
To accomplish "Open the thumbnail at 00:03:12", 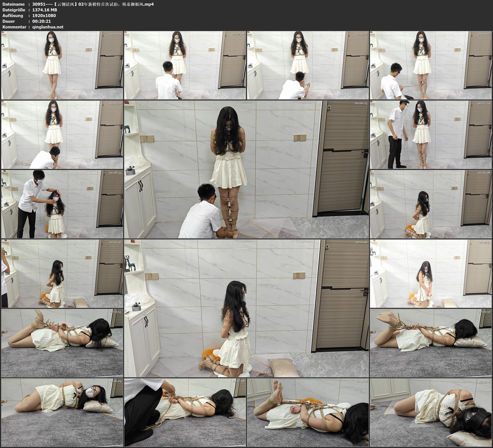I will point(308,65).
